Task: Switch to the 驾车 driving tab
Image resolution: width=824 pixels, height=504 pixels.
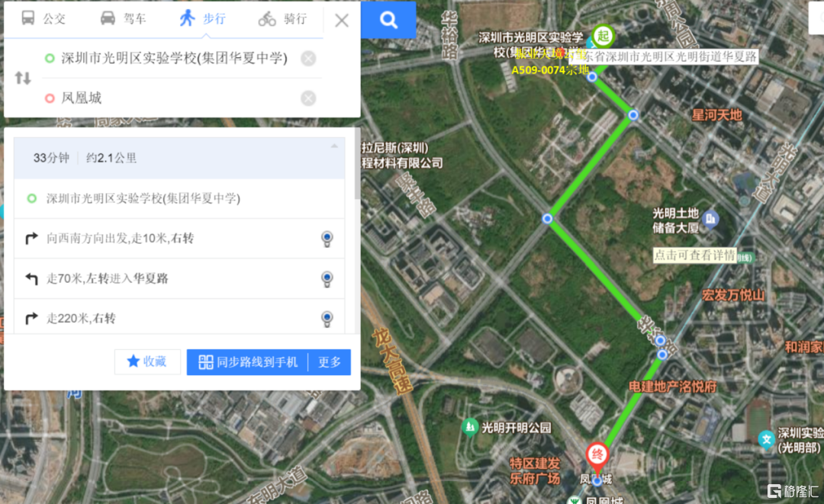Action: 123,19
